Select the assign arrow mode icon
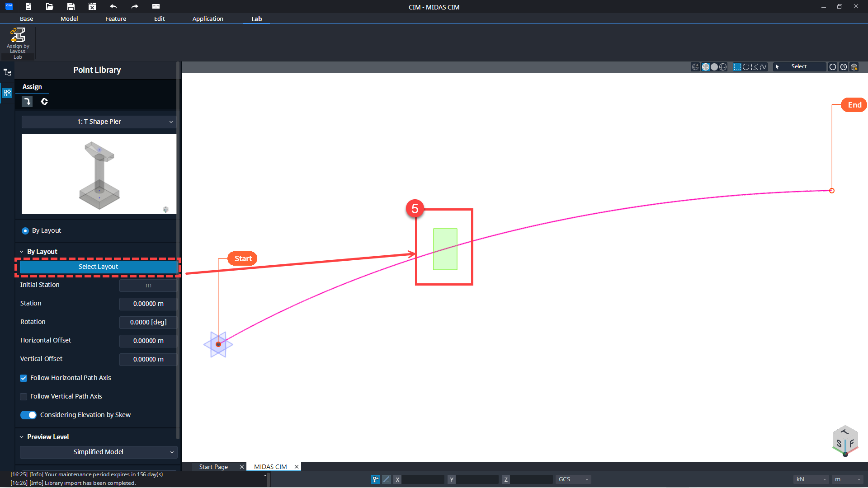 [27, 102]
